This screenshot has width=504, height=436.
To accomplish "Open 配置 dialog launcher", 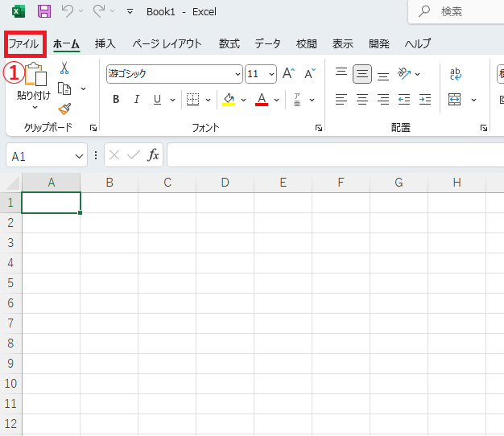I will click(x=483, y=128).
